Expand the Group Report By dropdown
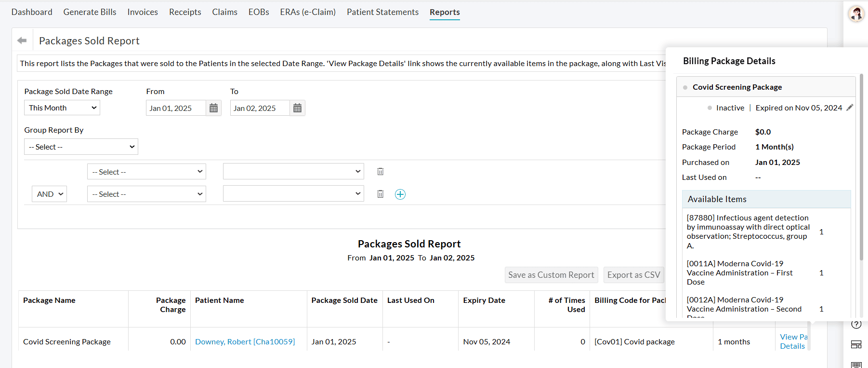Image resolution: width=868 pixels, height=368 pixels. (81, 147)
